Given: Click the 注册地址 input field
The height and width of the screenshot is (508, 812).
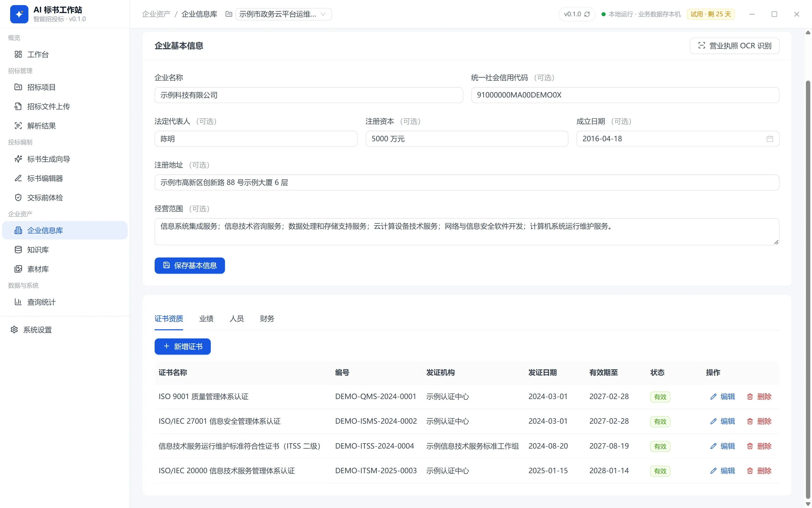Looking at the screenshot, I should coord(467,182).
